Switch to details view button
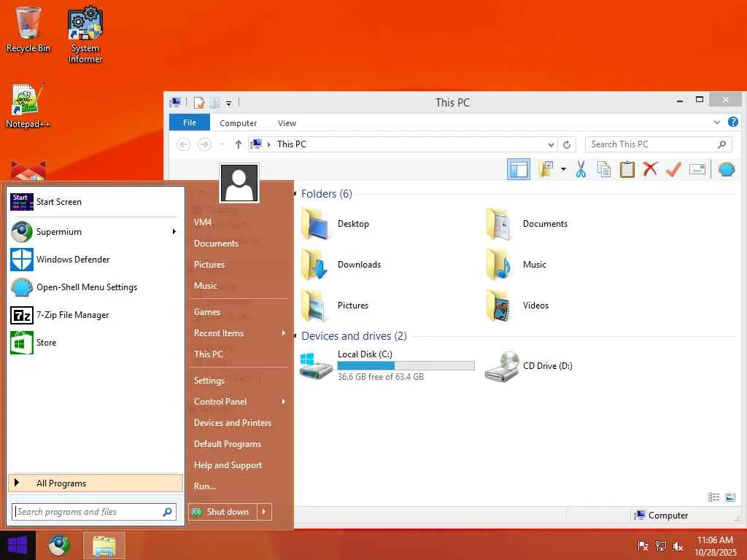 (x=713, y=497)
